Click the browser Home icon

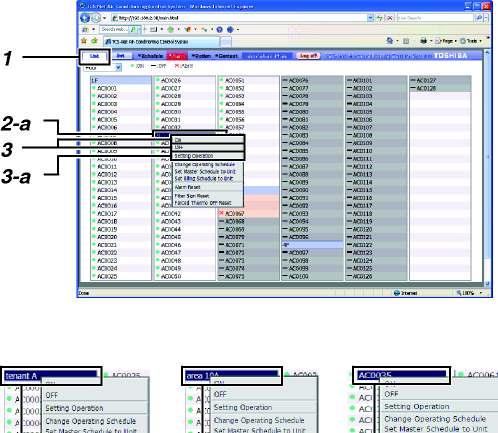(x=389, y=41)
